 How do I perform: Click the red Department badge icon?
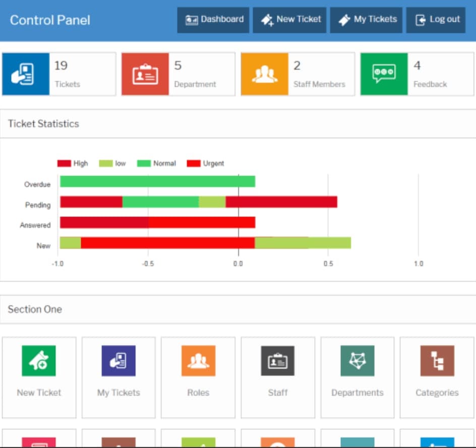coord(145,74)
